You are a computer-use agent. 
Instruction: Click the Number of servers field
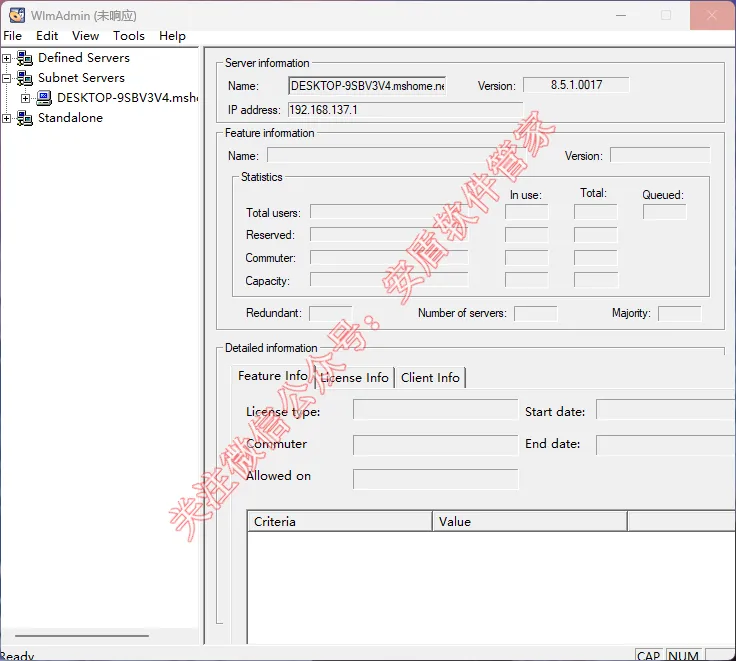[536, 313]
